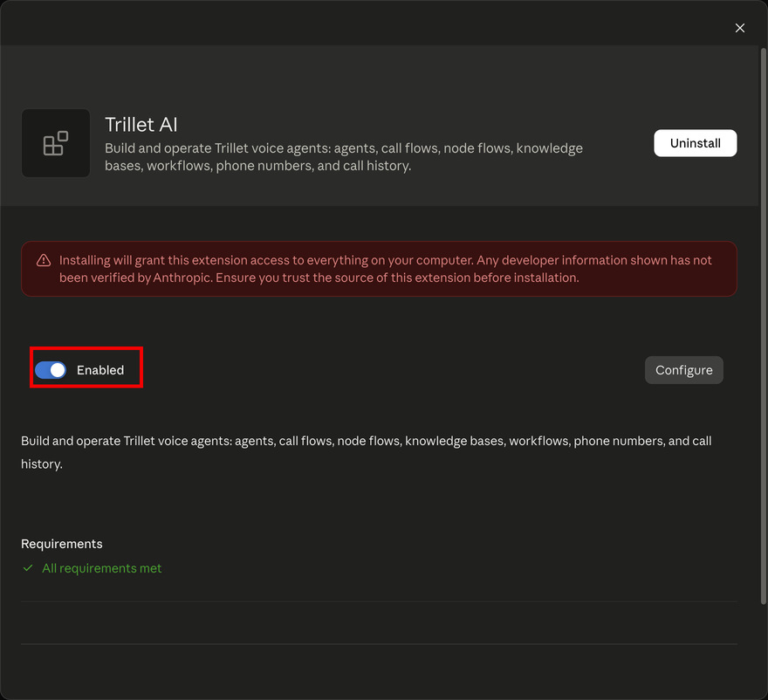Uninstall the Trillet AI extension
The image size is (768, 700).
click(x=695, y=143)
